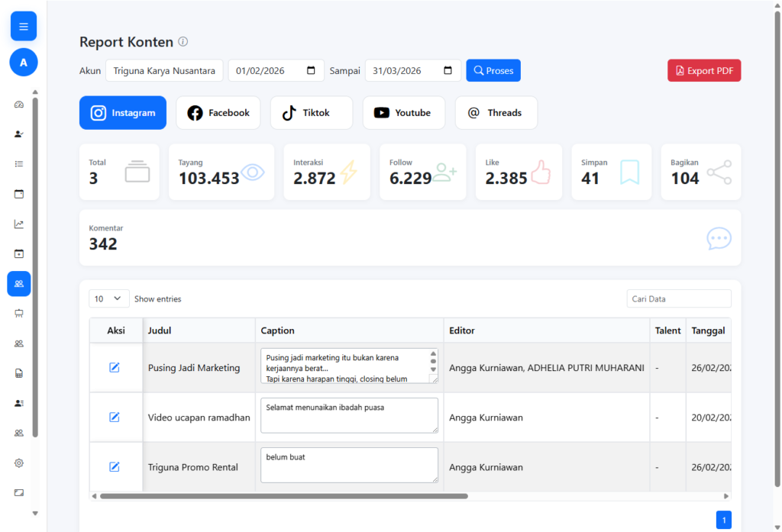Click the user avatar A button

click(x=23, y=63)
